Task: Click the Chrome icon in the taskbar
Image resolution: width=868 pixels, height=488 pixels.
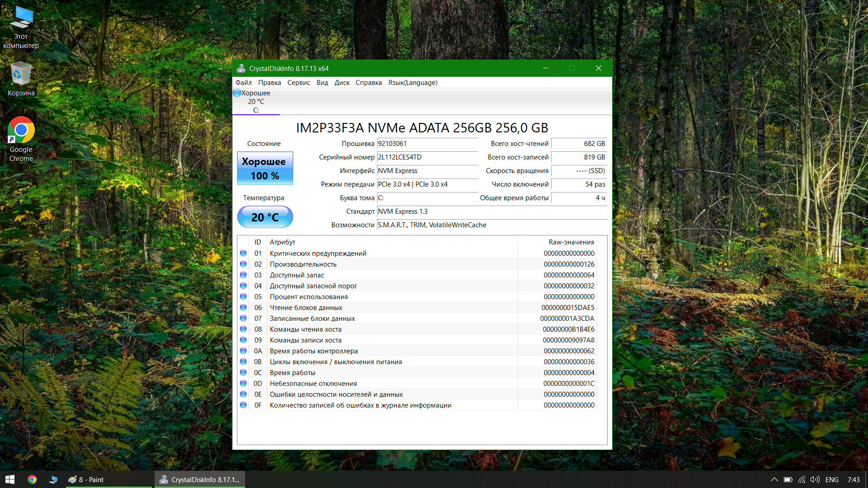Action: (32, 479)
